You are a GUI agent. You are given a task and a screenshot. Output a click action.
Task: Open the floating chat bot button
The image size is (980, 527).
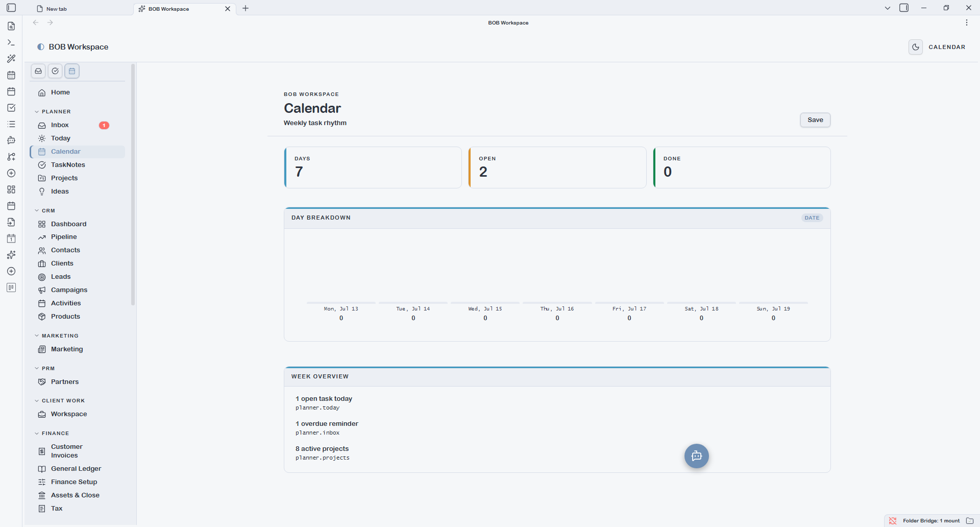tap(697, 456)
